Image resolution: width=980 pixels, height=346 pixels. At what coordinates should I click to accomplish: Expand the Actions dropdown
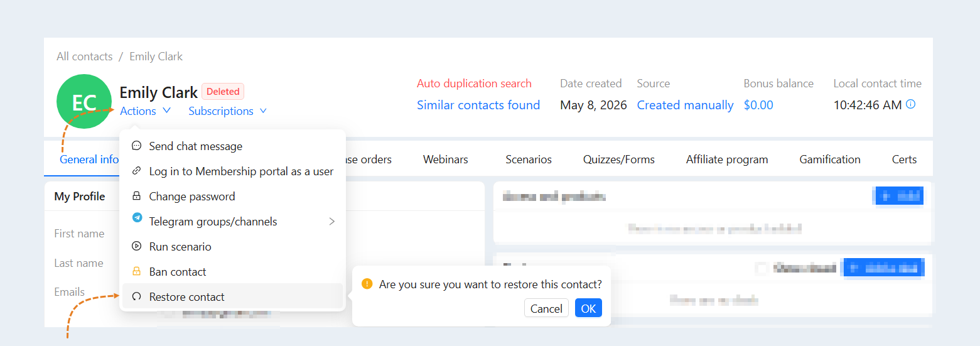pos(145,111)
